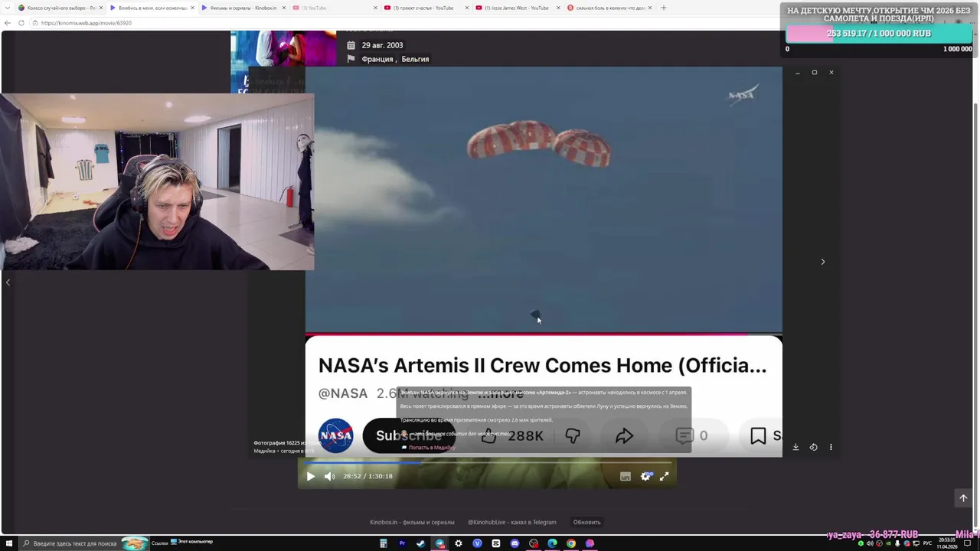Reload the current page
This screenshot has width=980, height=551.
21,23
